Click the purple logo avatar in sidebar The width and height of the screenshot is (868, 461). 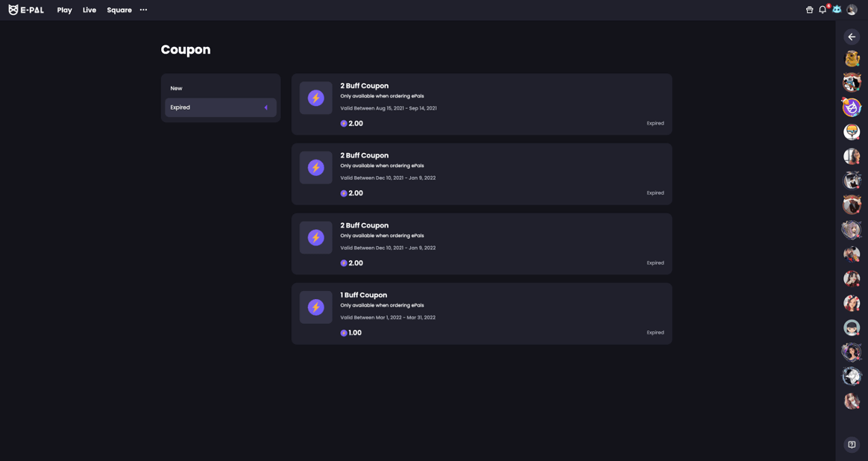pyautogui.click(x=852, y=107)
